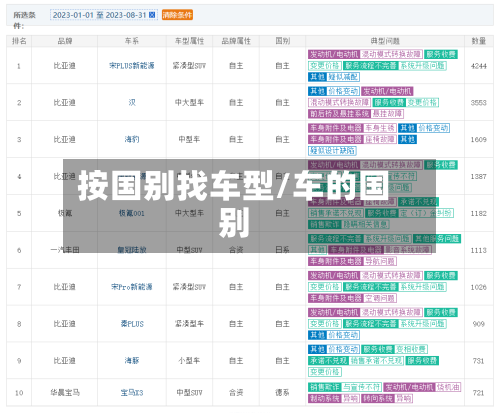The width and height of the screenshot is (500, 413).
Task: Click the quantity value 1182
Action: [x=479, y=213]
